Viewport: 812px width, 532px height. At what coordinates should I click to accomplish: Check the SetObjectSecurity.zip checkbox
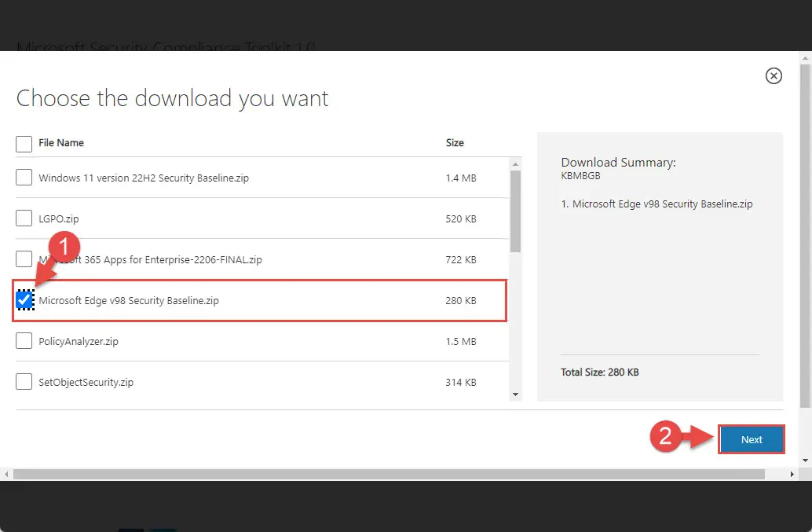[x=24, y=382]
